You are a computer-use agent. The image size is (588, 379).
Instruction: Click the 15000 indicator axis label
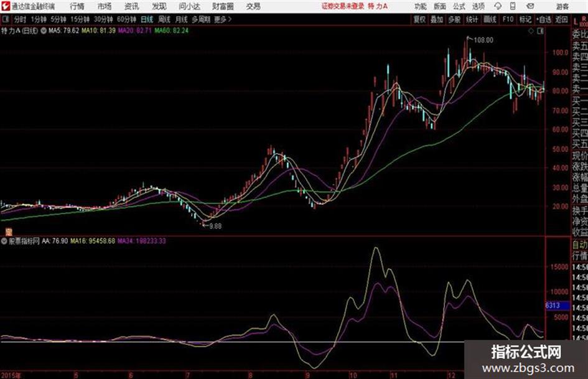[x=559, y=267]
